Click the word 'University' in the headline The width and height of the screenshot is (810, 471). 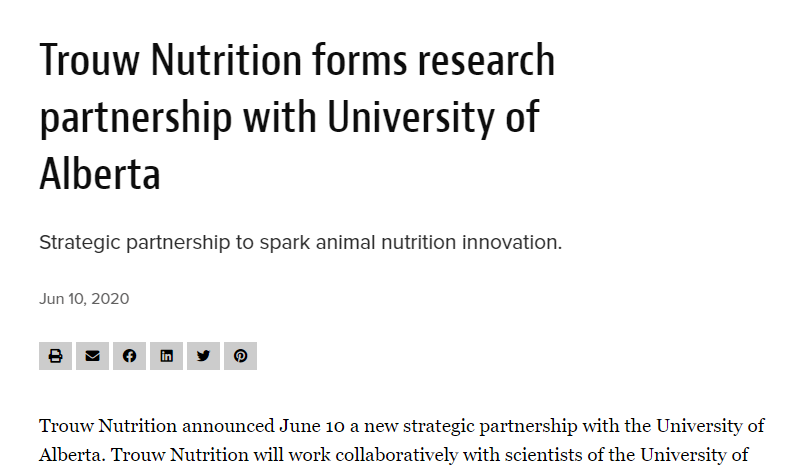click(411, 117)
